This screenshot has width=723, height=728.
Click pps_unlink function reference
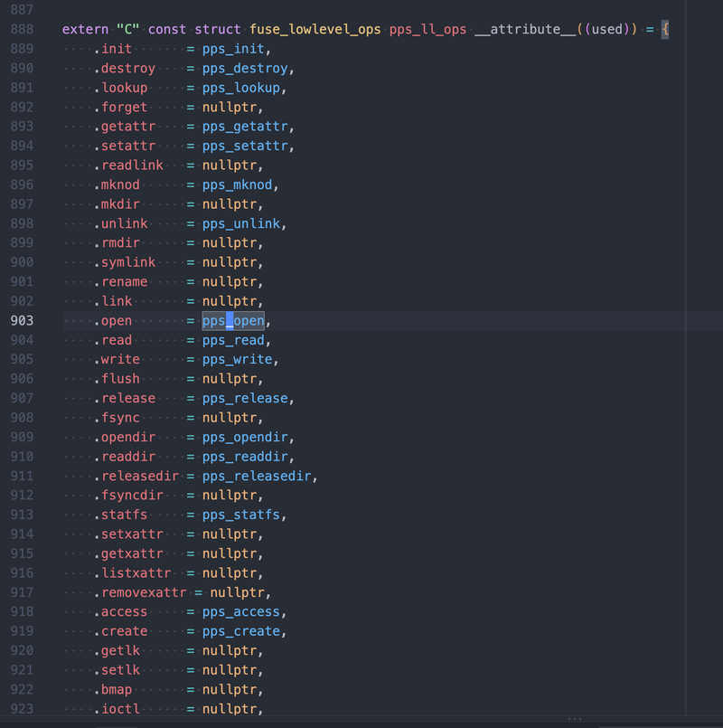tap(240, 223)
